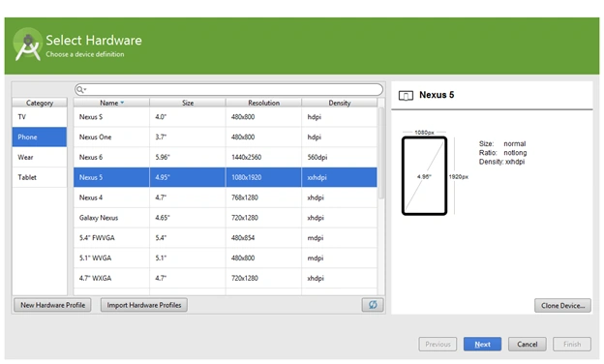The width and height of the screenshot is (604, 364).
Task: Select the 5.4" FWVGA device row
Action: [226, 238]
